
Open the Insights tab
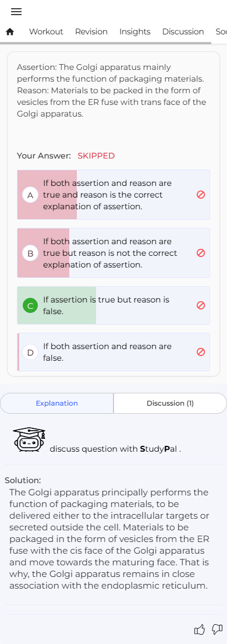coord(134,31)
